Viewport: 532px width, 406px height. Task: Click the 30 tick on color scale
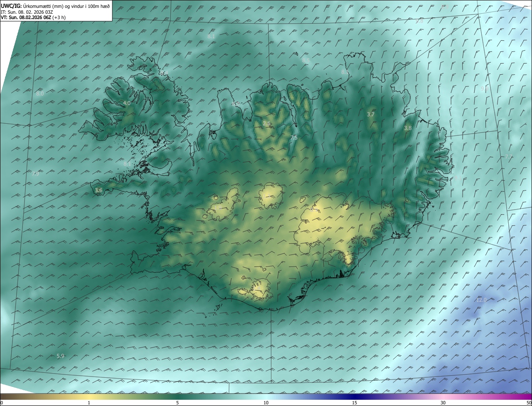[x=443, y=403]
